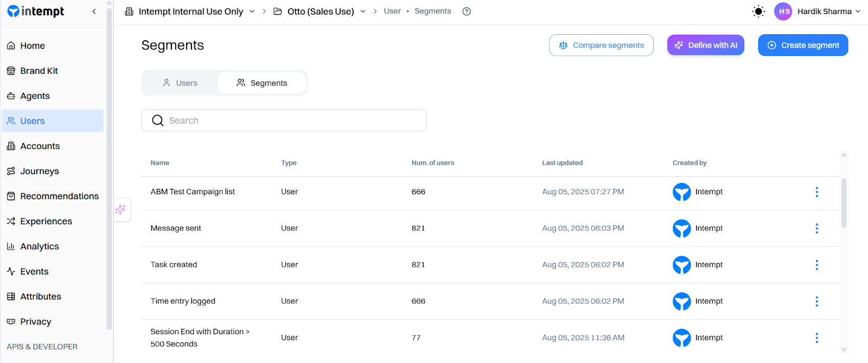
Task: Open three-dot menu for Task created row
Action: [816, 265]
